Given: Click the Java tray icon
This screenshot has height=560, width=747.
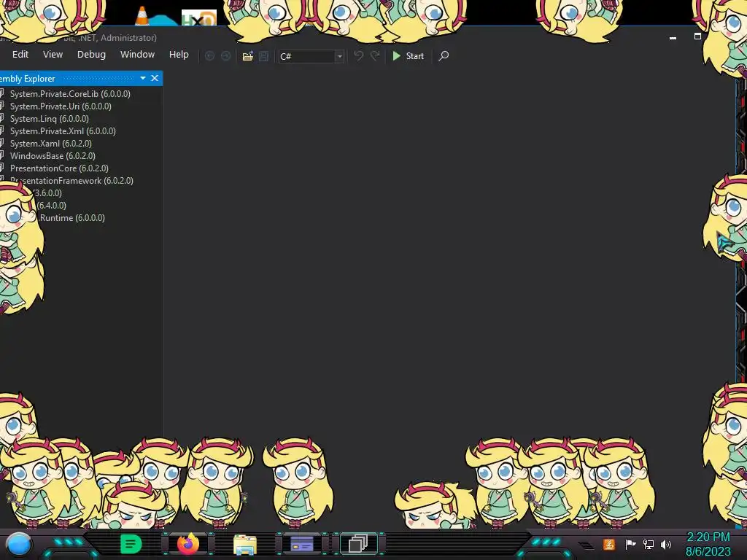Looking at the screenshot, I should coord(609,544).
